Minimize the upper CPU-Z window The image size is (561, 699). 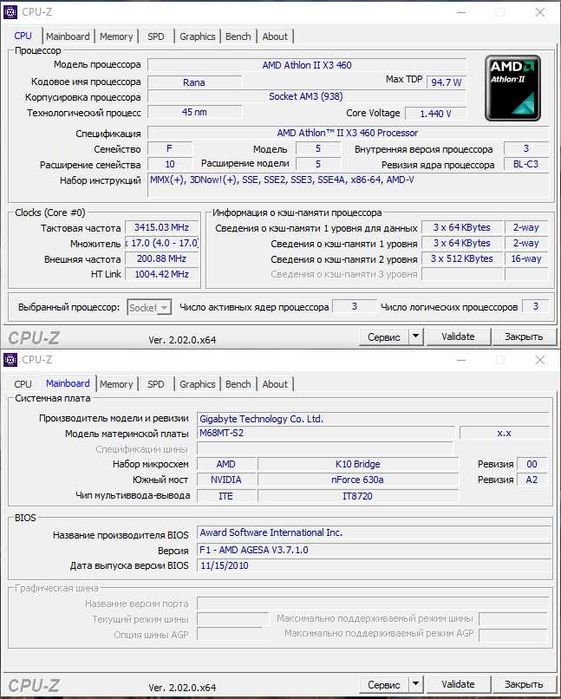462,12
